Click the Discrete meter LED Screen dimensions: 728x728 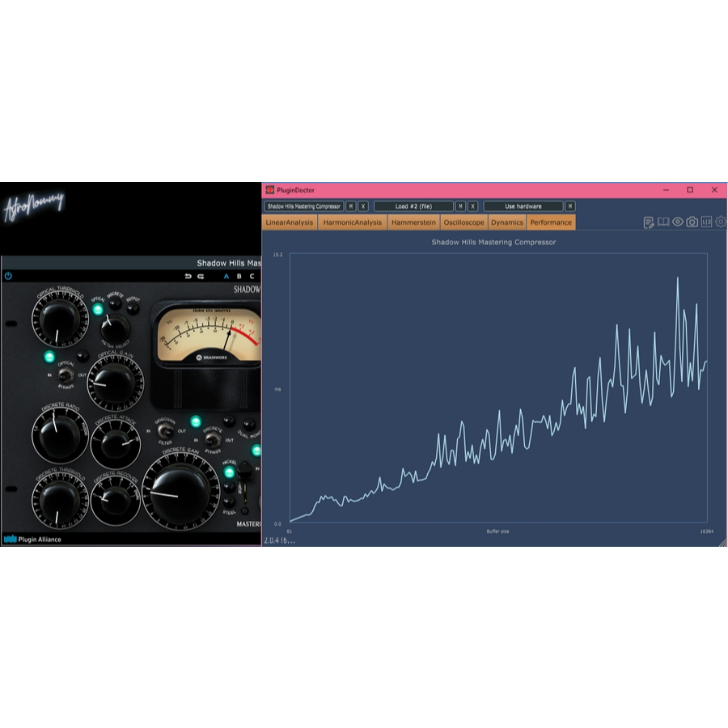coord(115,304)
